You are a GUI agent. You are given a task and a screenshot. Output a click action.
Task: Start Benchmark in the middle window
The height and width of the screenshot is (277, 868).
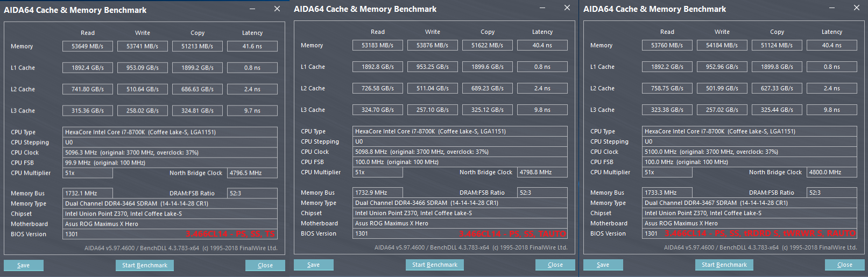point(435,265)
